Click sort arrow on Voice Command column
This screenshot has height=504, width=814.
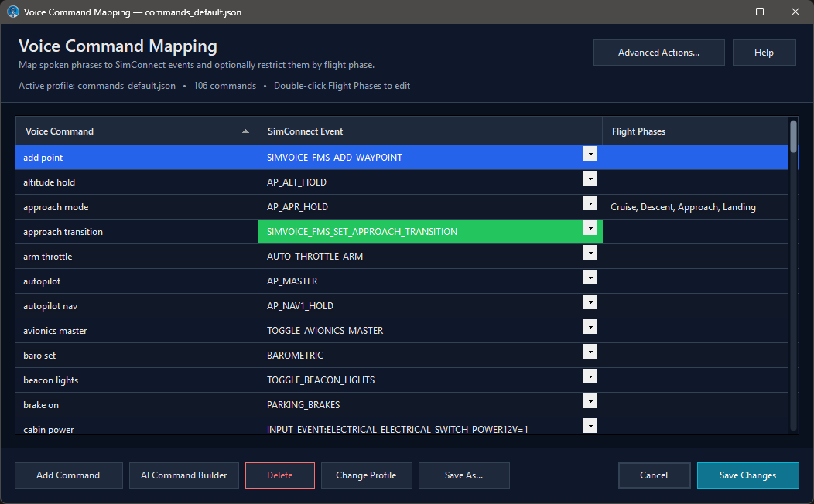click(x=245, y=131)
